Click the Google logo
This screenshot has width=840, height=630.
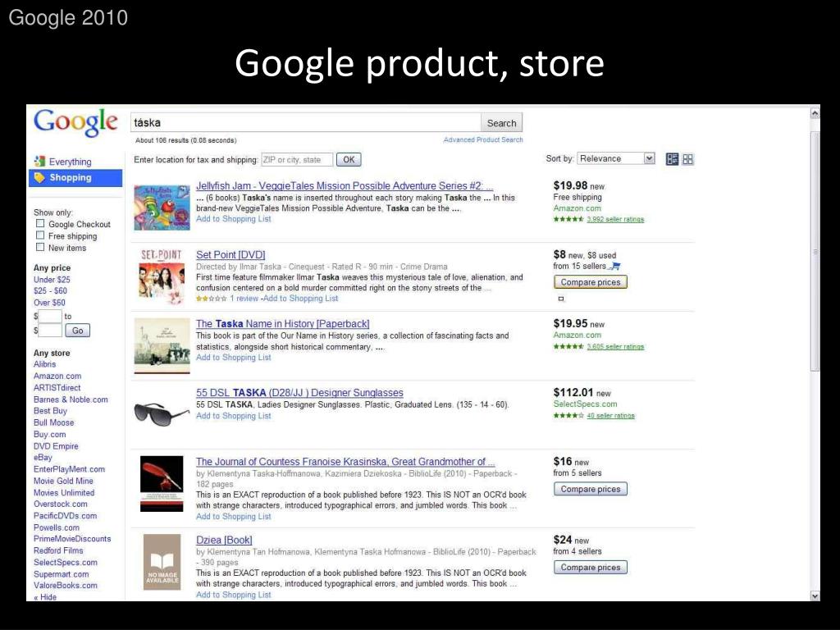click(x=75, y=123)
